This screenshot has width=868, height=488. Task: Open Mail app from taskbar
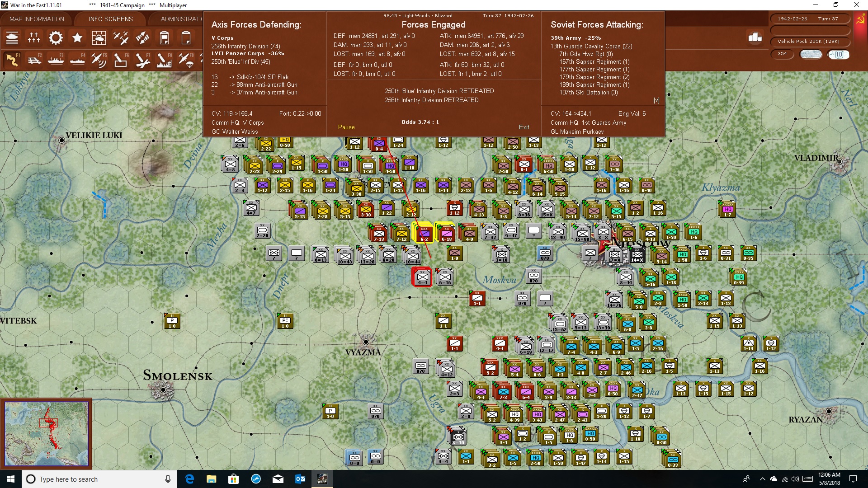278,479
